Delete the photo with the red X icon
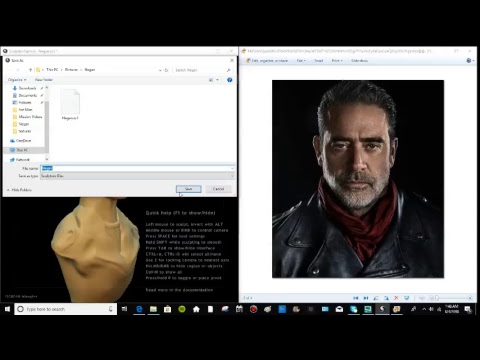Screen dimensions: 480x360 coord(396,298)
